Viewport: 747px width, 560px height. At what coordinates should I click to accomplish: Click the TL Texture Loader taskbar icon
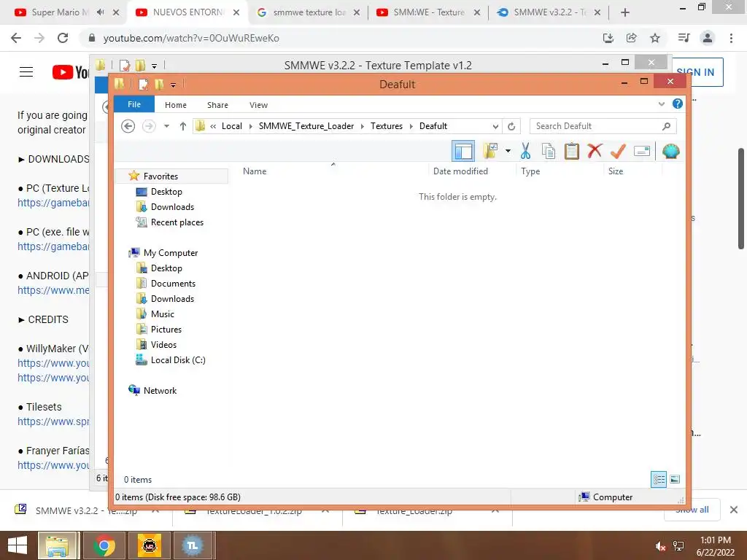(193, 545)
